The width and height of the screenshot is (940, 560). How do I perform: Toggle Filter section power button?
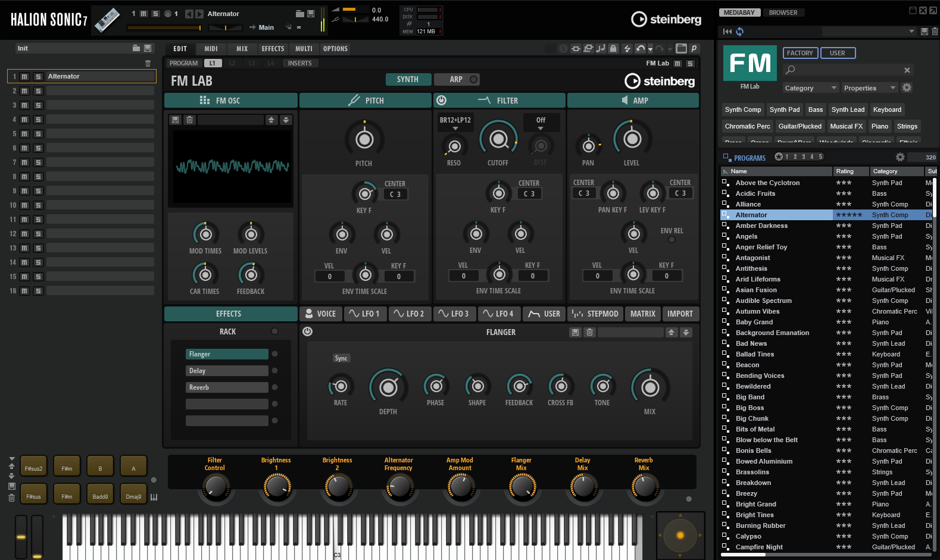point(442,101)
